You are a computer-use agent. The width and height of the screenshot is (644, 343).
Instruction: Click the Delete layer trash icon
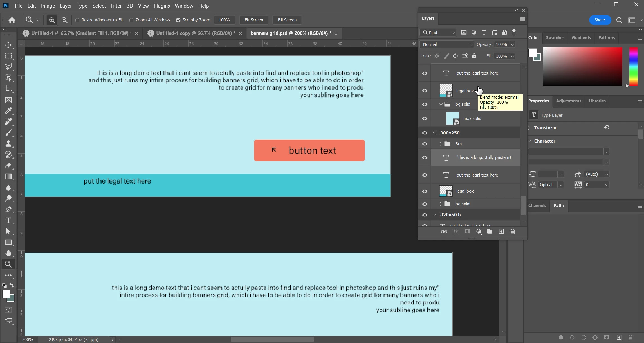[x=512, y=231]
